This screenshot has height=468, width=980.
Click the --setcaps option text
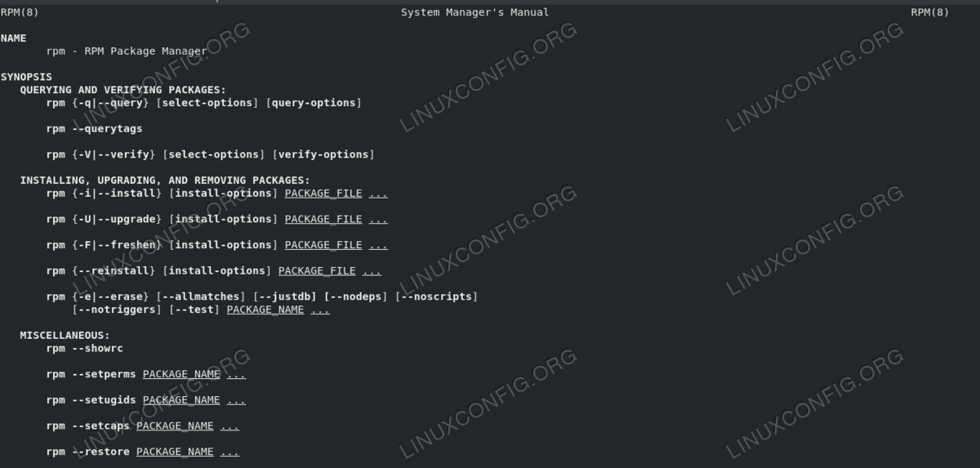pos(100,426)
